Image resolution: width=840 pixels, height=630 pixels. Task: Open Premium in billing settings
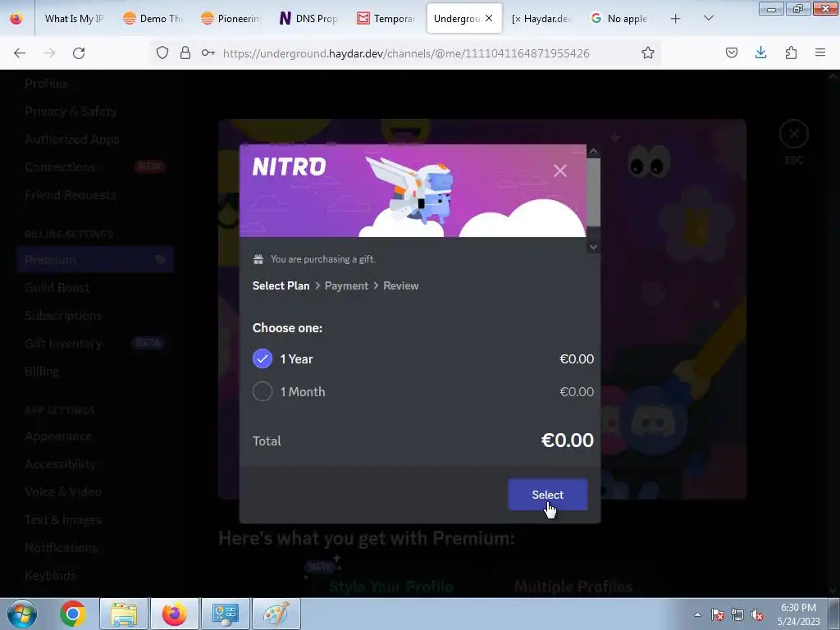pos(95,260)
